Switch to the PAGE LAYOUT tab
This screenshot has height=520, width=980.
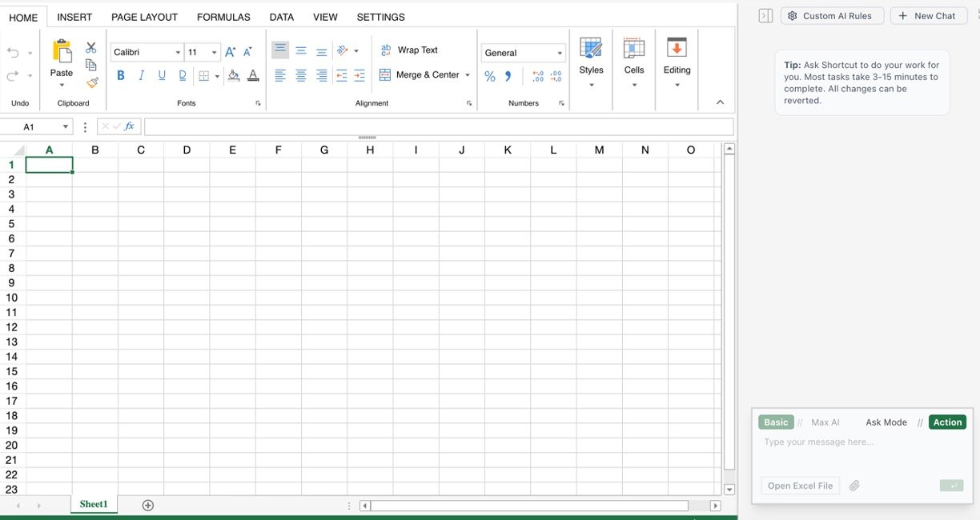click(x=144, y=17)
